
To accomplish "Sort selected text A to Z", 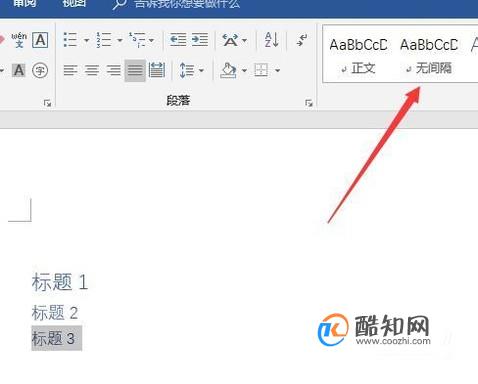I will (x=272, y=40).
